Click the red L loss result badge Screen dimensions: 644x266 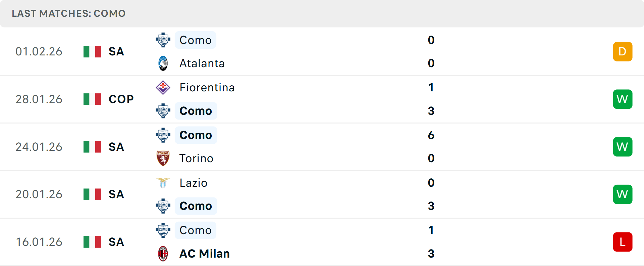[x=623, y=242]
